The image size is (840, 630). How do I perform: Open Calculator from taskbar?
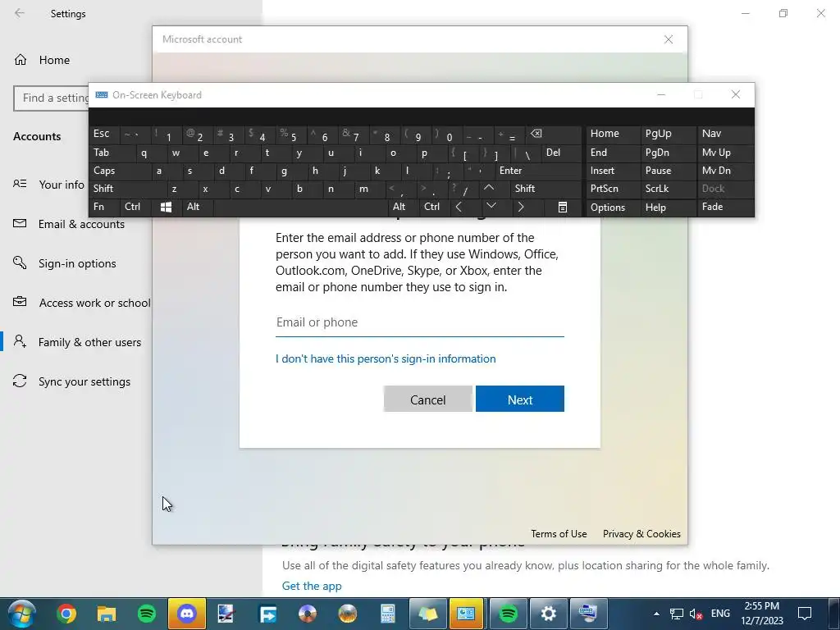coord(387,614)
